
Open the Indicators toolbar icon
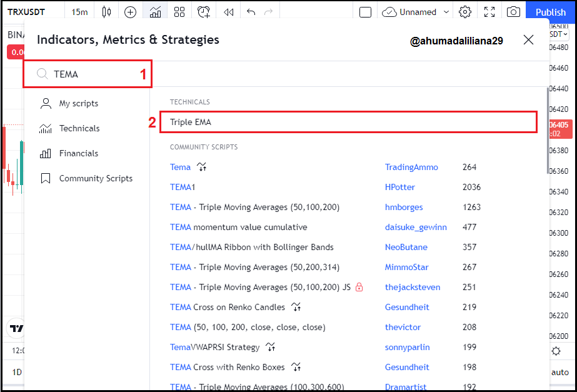pyautogui.click(x=155, y=12)
